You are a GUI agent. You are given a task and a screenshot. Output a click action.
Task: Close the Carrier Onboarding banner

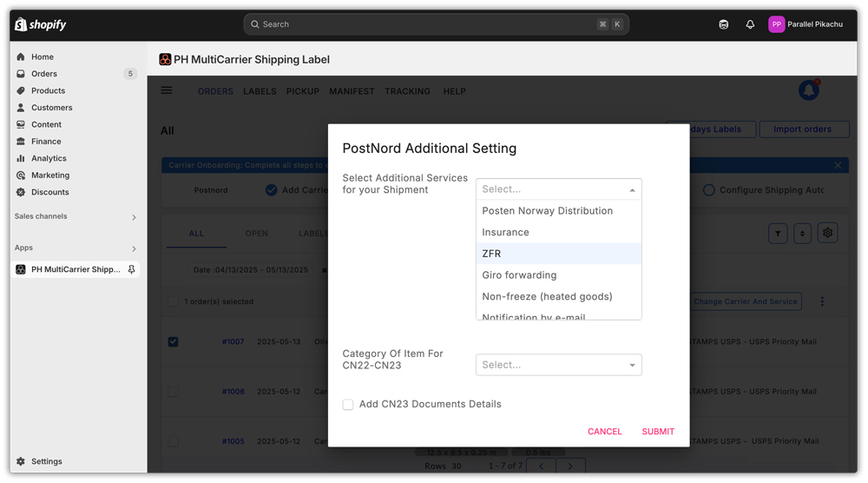tap(838, 165)
